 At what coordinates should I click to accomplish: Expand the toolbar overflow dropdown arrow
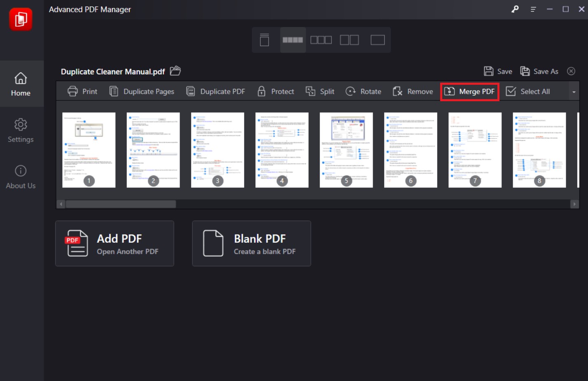574,91
